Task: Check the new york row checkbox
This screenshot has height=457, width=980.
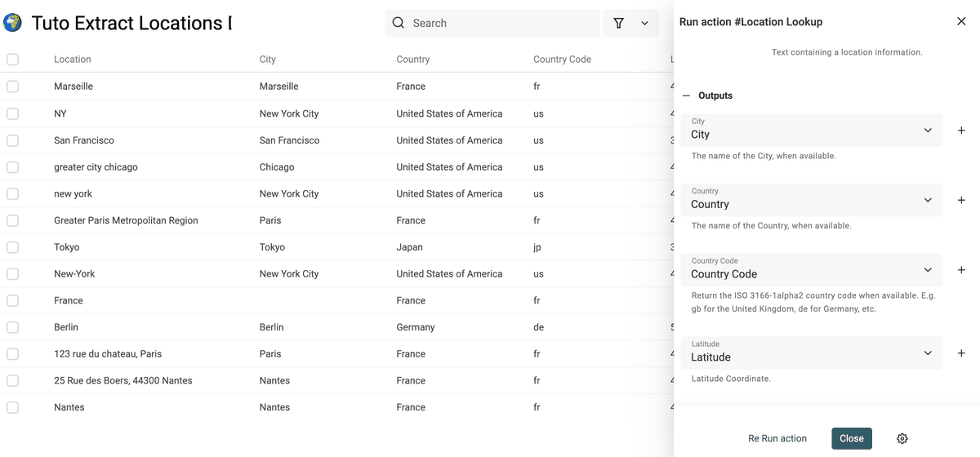Action: pyautogui.click(x=12, y=193)
